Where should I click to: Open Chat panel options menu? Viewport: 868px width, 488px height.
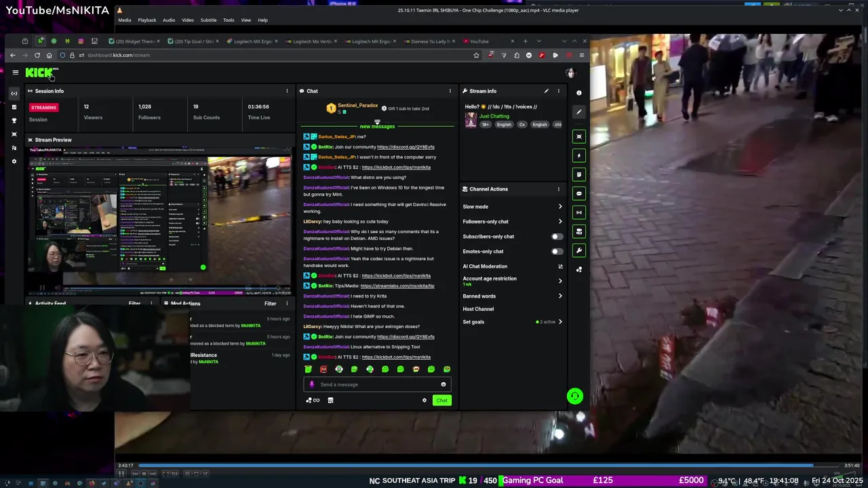pyautogui.click(x=450, y=91)
